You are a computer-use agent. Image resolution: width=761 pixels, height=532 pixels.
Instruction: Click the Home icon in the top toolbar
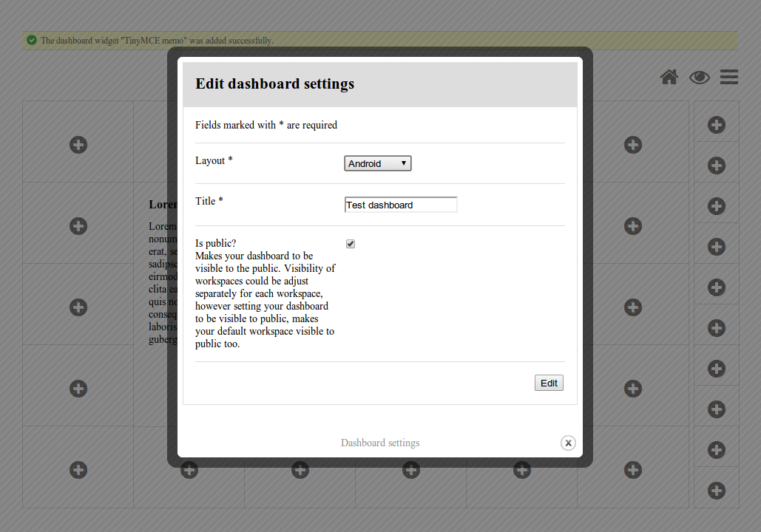pyautogui.click(x=669, y=77)
